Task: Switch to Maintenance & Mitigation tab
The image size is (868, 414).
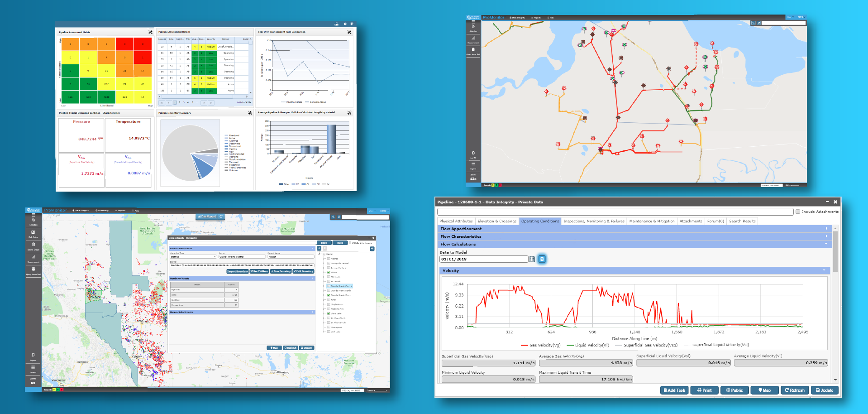Action: pos(652,221)
